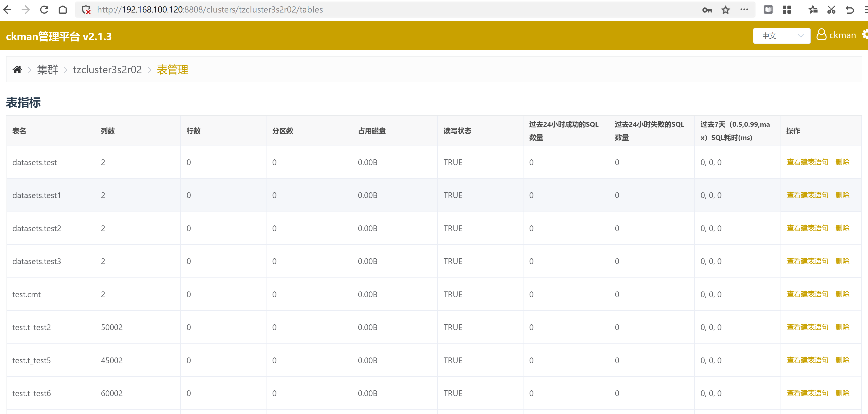868x414 pixels.
Task: Click the 表指标 section heading
Action: point(23,102)
